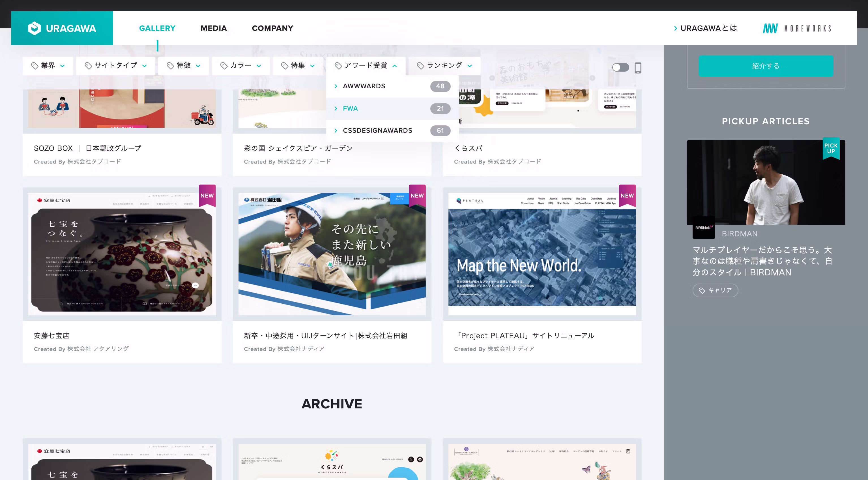Click the tag icon beside ランキング
868x480 pixels.
tap(420, 66)
